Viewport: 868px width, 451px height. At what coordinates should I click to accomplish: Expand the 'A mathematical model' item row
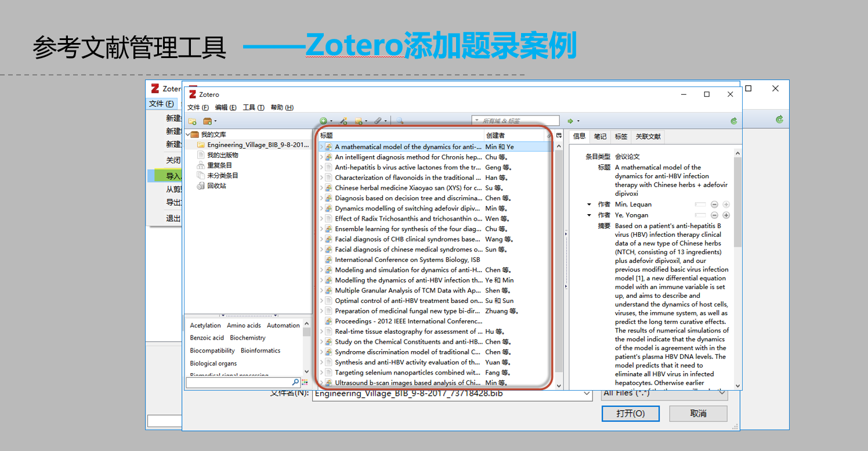(x=321, y=147)
